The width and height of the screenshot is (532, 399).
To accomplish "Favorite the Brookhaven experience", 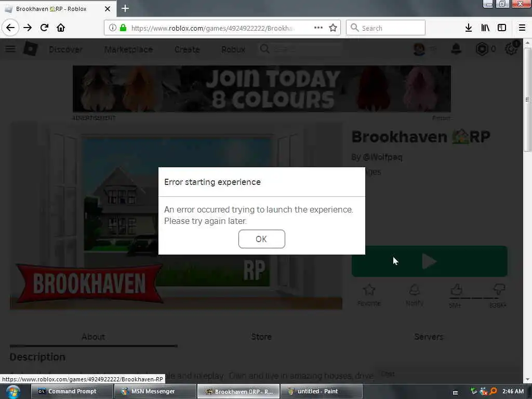I will pyautogui.click(x=369, y=295).
